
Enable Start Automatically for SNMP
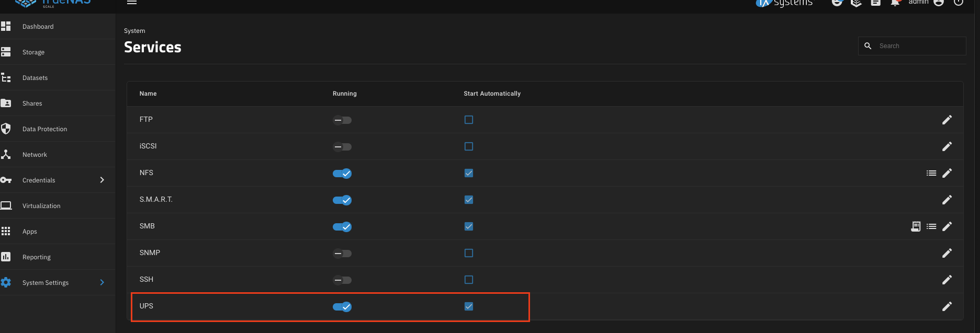[x=469, y=253]
